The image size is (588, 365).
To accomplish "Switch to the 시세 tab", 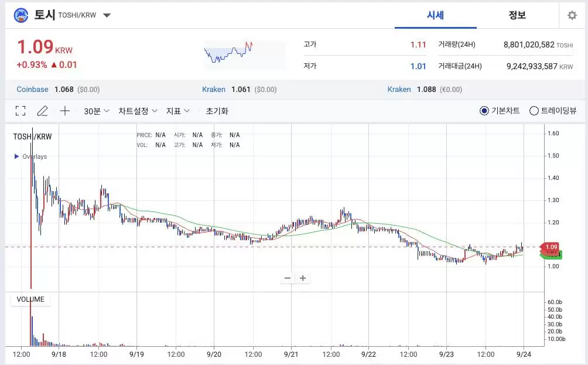I will pyautogui.click(x=435, y=15).
